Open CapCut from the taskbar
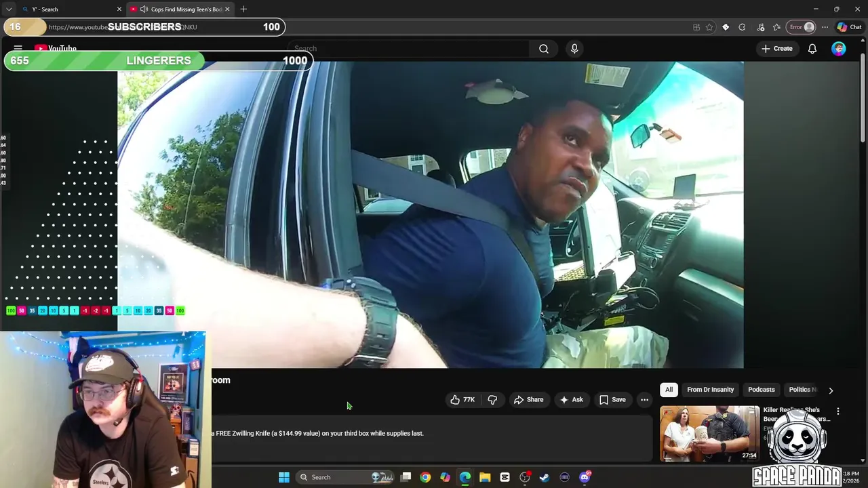The width and height of the screenshot is (868, 488). coord(505,477)
